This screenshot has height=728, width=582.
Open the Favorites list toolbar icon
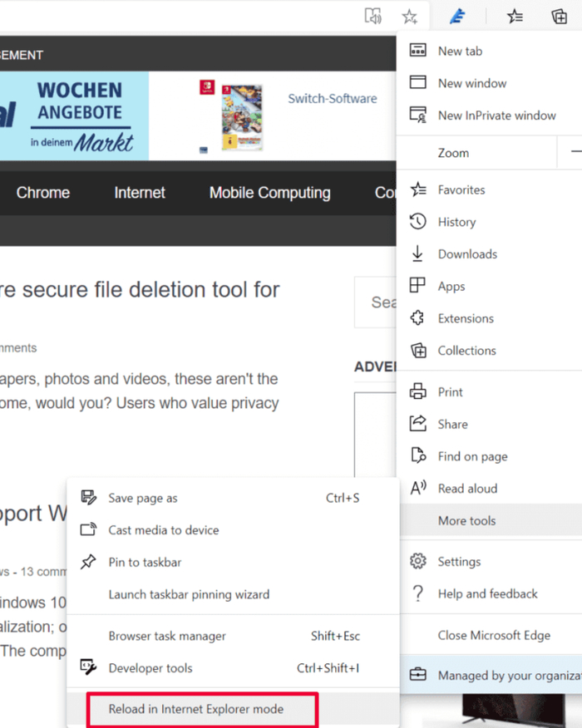(515, 16)
